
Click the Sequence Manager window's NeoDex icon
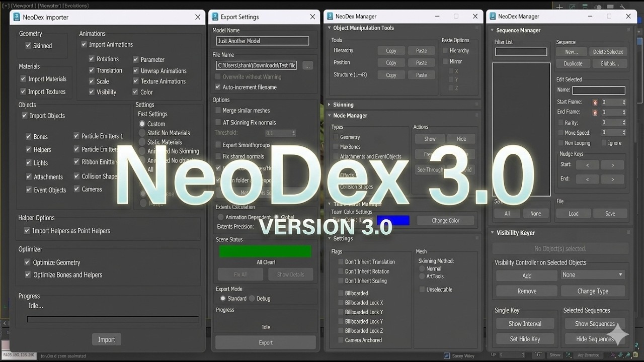point(492,17)
